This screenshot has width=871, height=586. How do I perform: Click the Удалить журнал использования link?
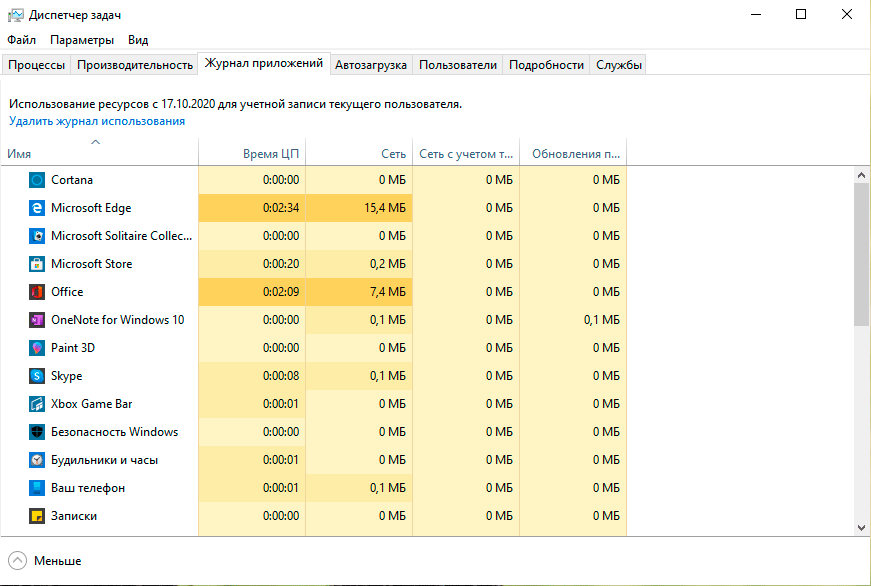coord(97,121)
